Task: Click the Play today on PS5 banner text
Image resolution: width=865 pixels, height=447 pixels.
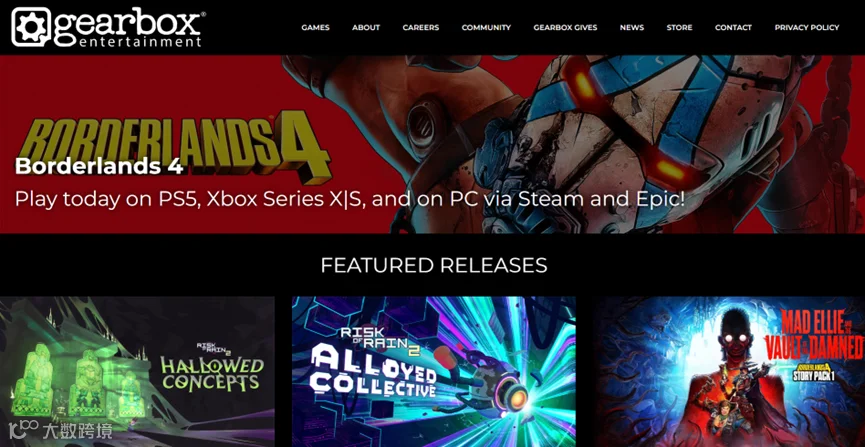Action: coord(350,199)
